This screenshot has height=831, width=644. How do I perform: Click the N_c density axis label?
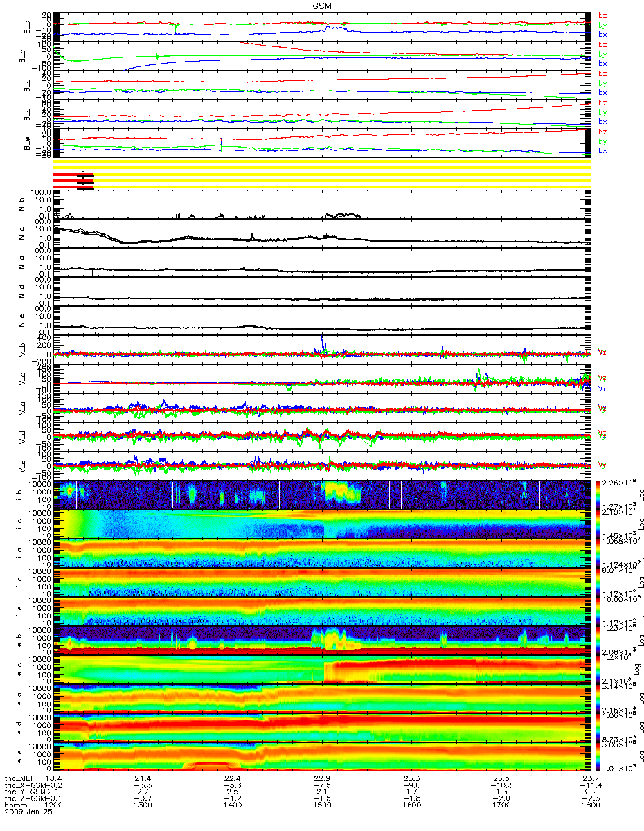[x=22, y=233]
